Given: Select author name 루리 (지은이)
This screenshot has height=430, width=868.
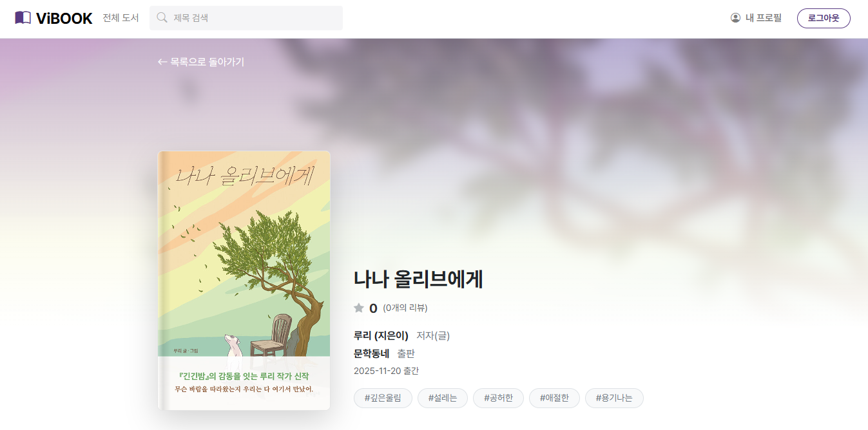Looking at the screenshot, I should coord(381,335).
